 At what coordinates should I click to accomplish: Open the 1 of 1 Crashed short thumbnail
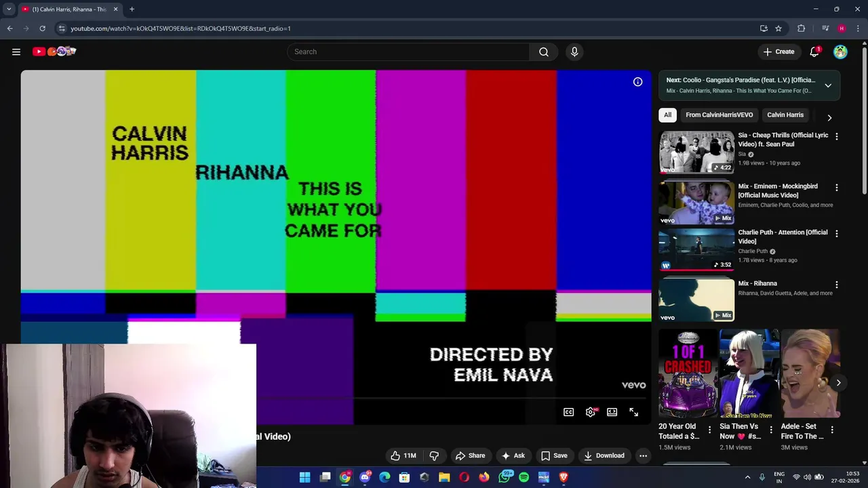[x=688, y=374]
